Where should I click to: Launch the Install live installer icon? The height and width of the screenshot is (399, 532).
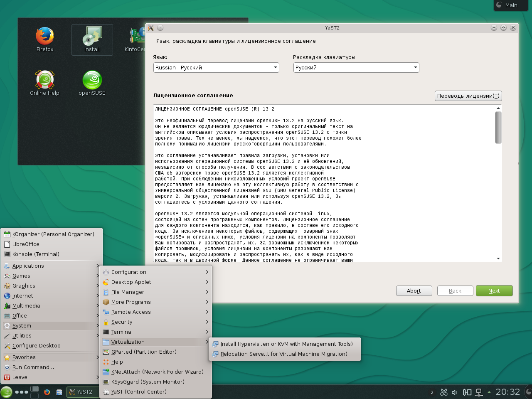pos(92,39)
